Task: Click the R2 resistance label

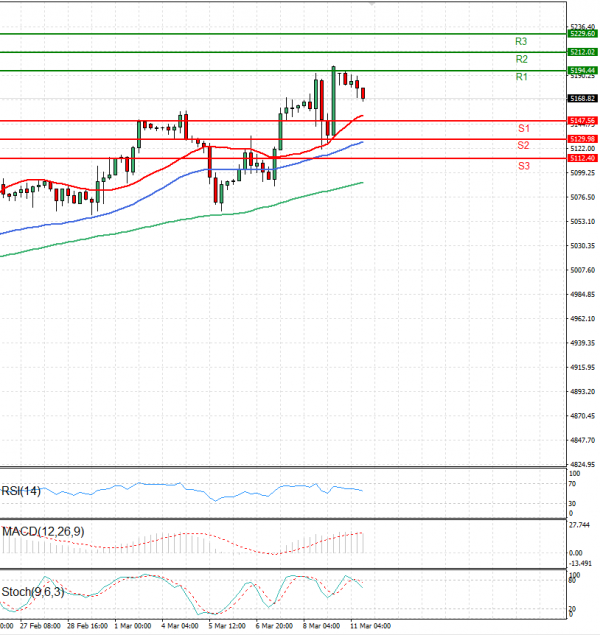Action: pos(521,59)
